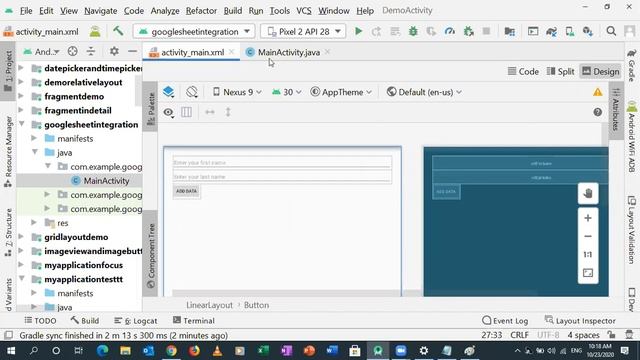Collapse all in project panel
This screenshot has width=640, height=360.
coord(91,51)
